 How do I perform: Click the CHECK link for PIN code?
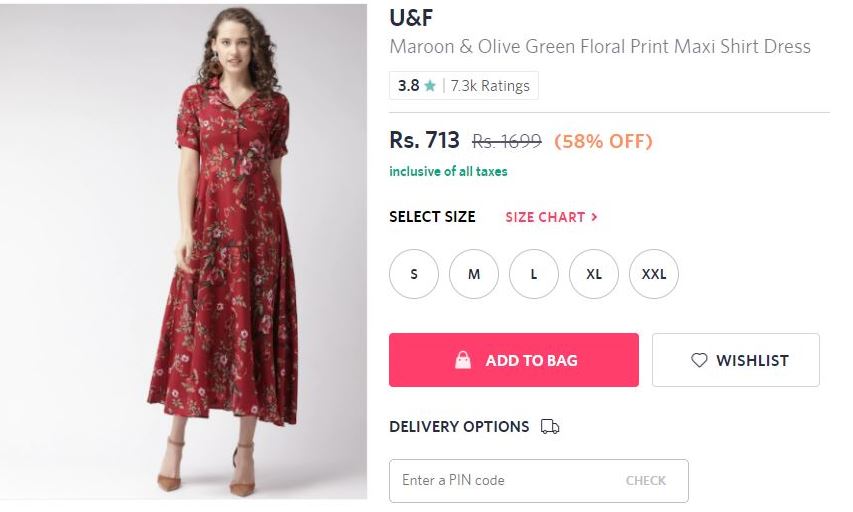pos(646,480)
